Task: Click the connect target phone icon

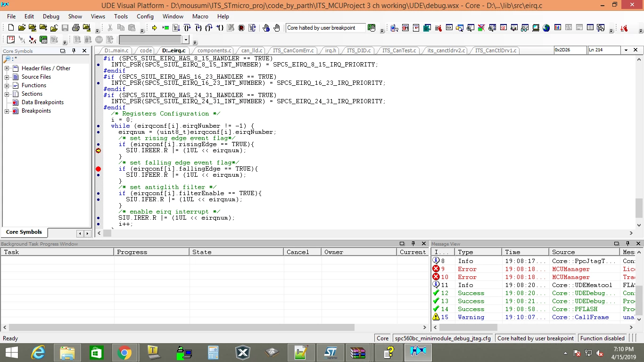Action: [x=395, y=28]
